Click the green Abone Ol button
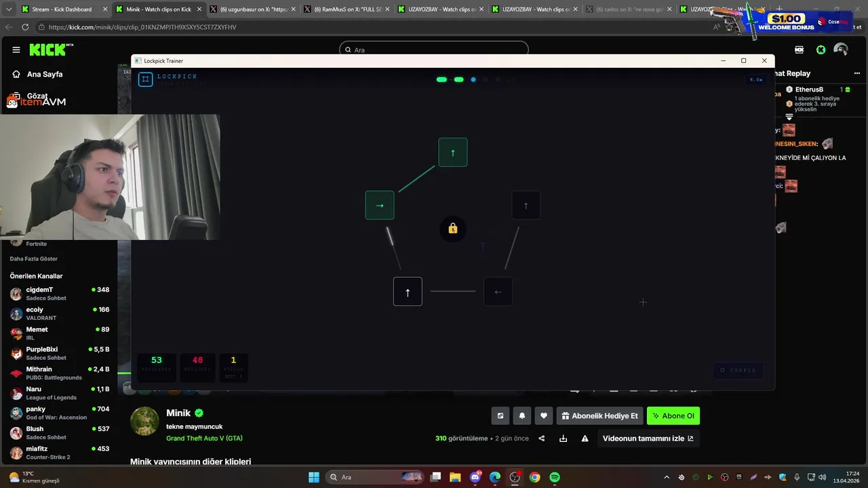868x488 pixels. point(673,415)
